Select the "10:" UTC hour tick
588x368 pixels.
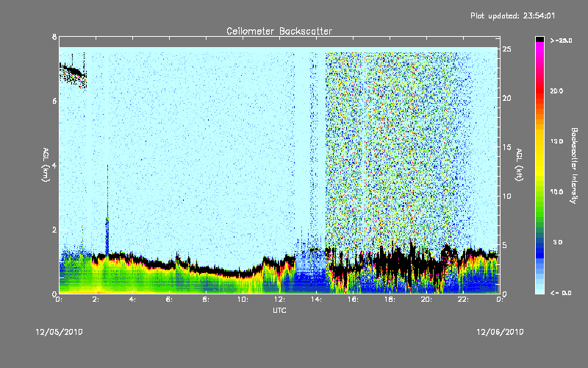click(x=243, y=300)
